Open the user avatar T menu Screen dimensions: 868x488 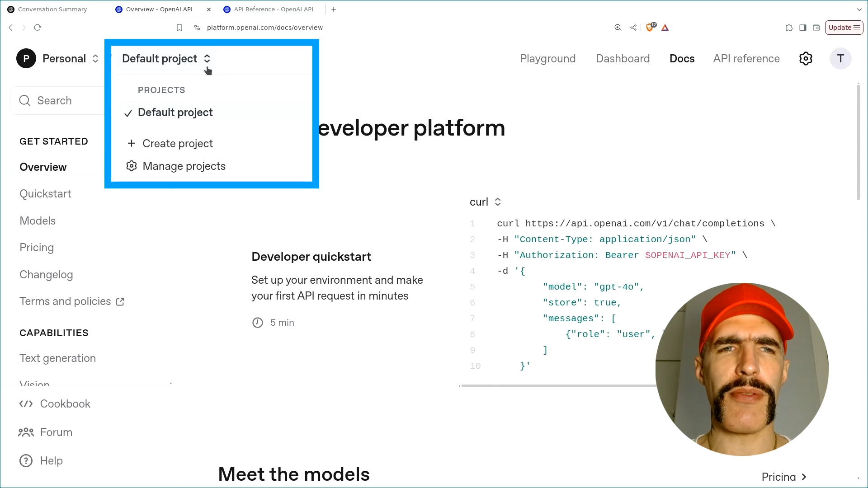coord(840,59)
